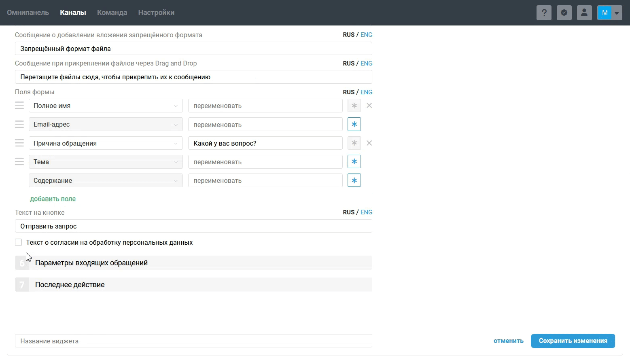The height and width of the screenshot is (364, 630).
Task: Click drag handle beside Email-адрес field
Action: pyautogui.click(x=19, y=124)
